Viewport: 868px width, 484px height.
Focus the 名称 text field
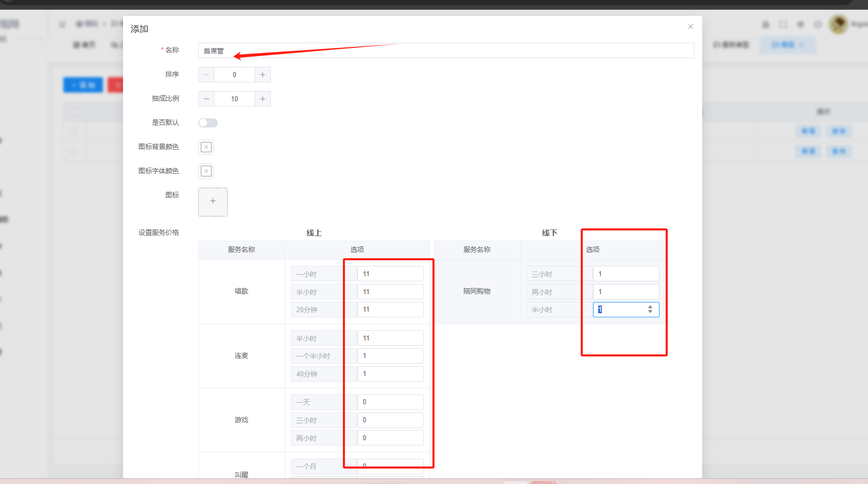(x=445, y=50)
